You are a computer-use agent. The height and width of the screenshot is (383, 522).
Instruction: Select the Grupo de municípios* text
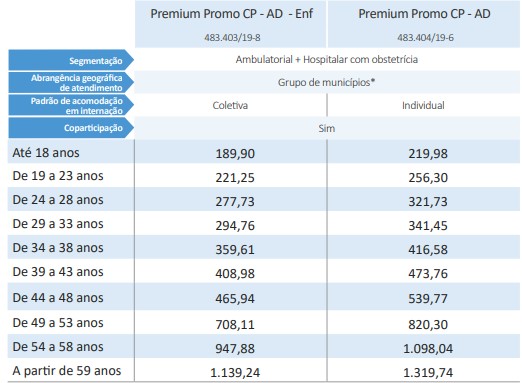(x=327, y=82)
